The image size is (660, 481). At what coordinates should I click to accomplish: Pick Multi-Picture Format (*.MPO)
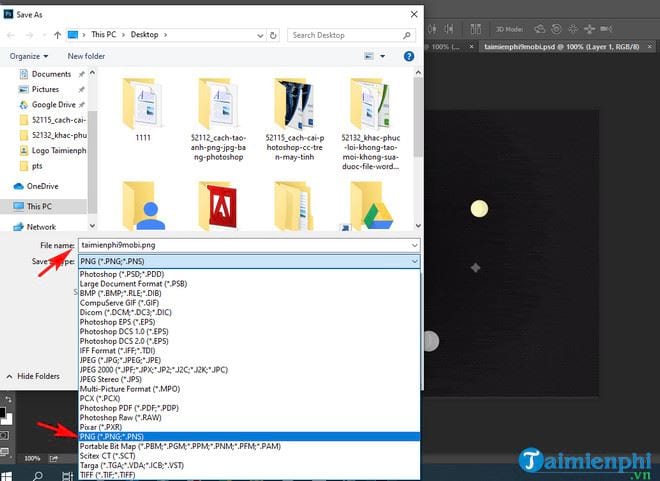pos(249,389)
